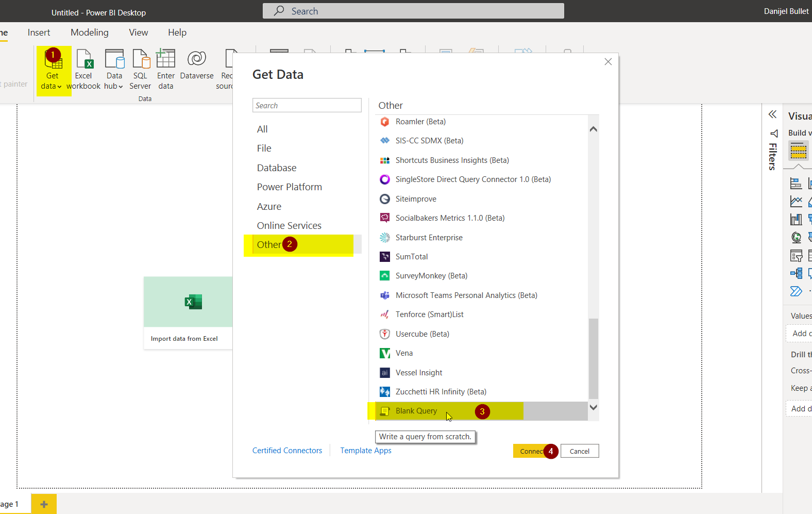
Task: Select the Database category
Action: tap(277, 168)
